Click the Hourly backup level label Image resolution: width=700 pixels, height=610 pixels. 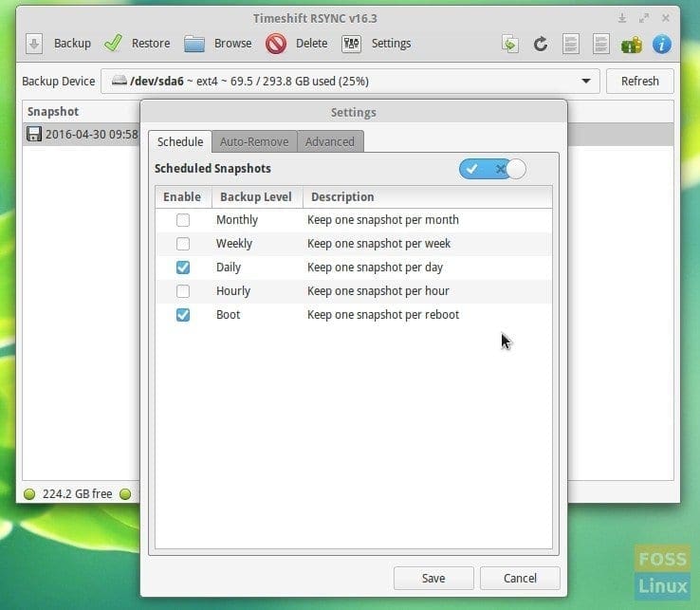[x=233, y=290]
